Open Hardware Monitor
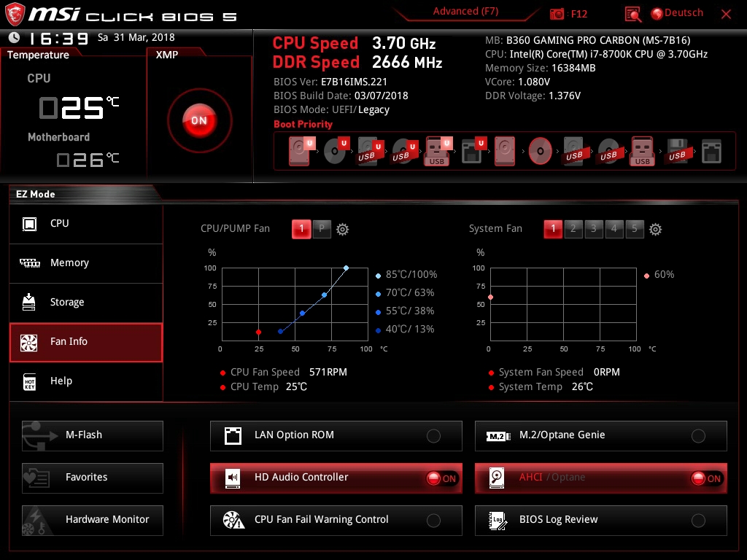 click(x=93, y=521)
